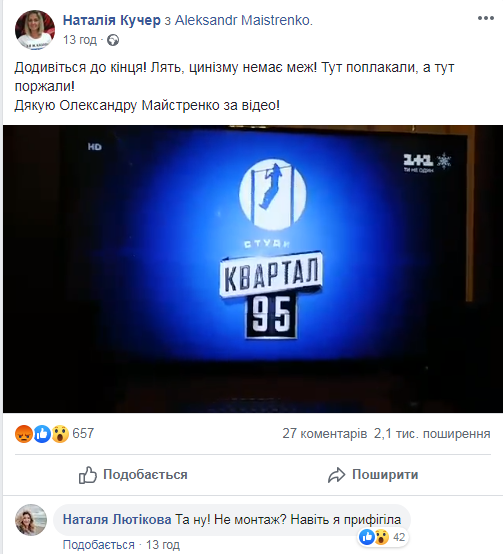Viewport: 503px width, 554px height.
Task: Share the post with Поширити button
Action: (x=373, y=475)
